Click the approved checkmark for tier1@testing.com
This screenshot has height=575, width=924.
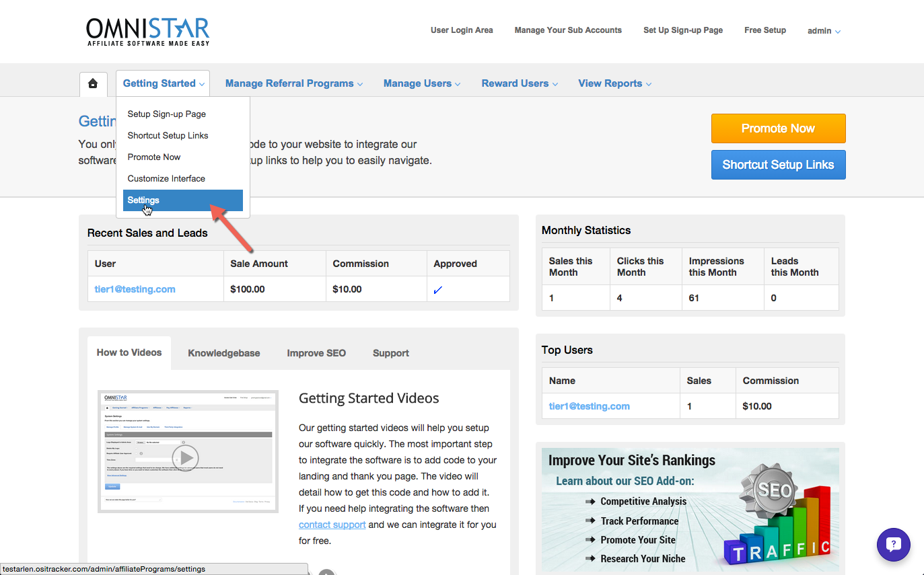pos(438,290)
